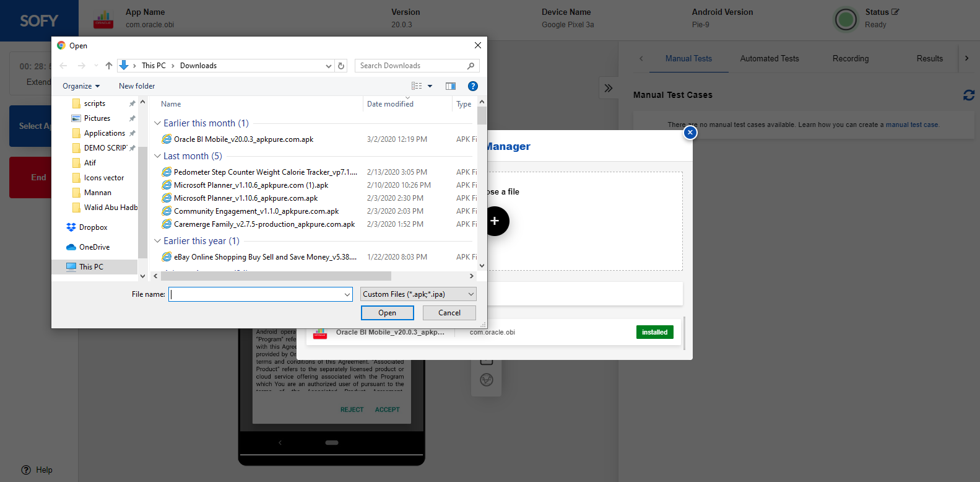Open the Help icon link
The height and width of the screenshot is (482, 980).
(x=26, y=470)
